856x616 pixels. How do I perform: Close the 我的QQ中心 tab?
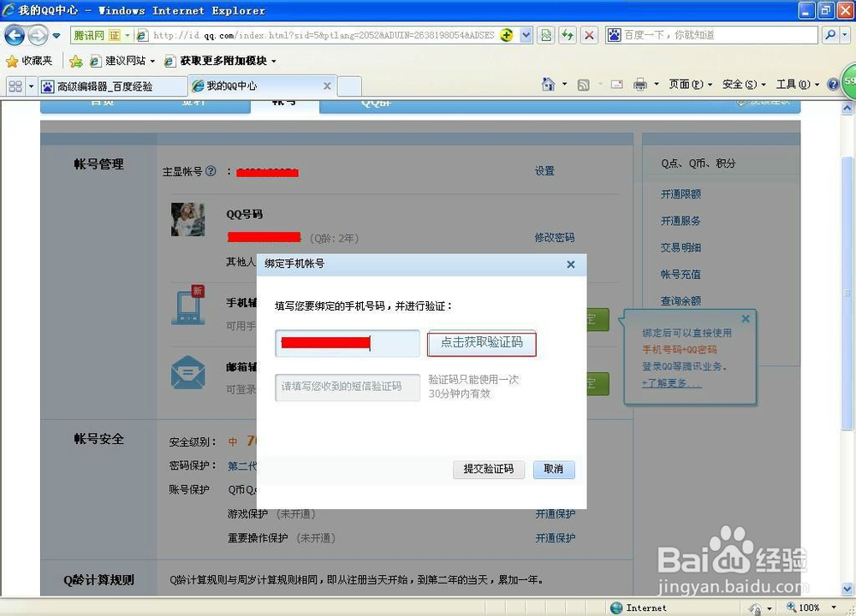click(x=327, y=86)
